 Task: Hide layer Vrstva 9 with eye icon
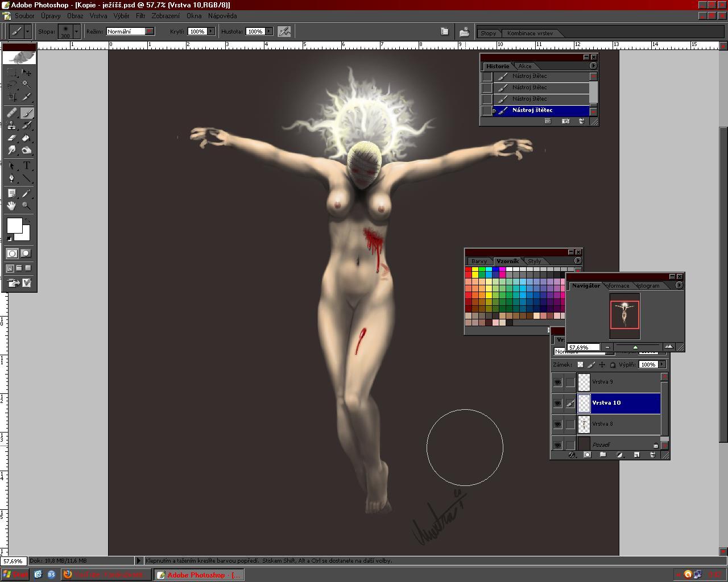tap(557, 382)
